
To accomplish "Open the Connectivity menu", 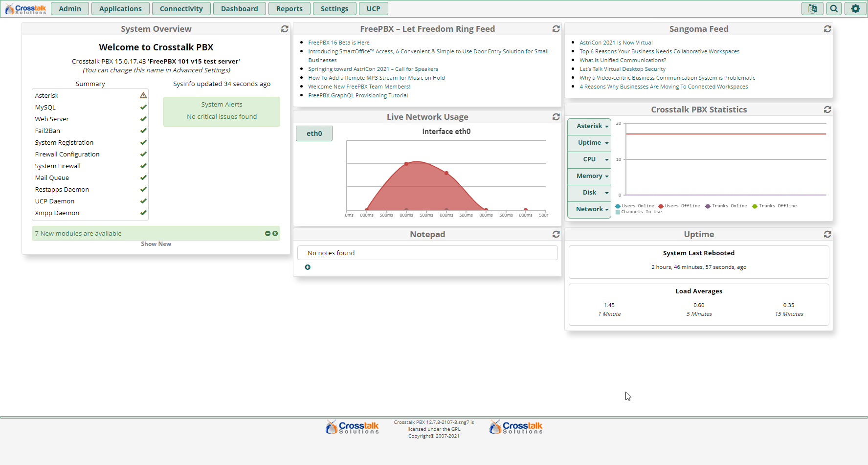I will pos(181,9).
